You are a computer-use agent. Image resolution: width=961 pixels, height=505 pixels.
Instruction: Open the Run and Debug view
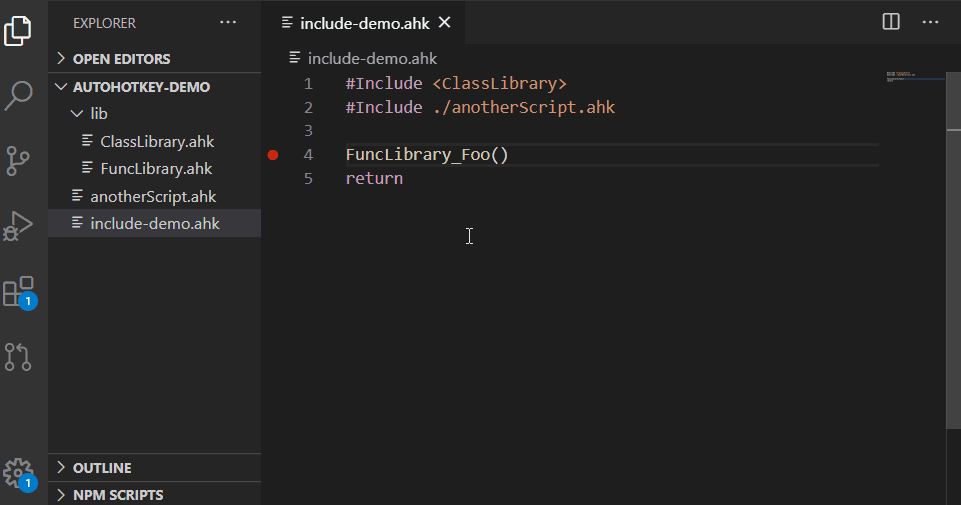[18, 226]
